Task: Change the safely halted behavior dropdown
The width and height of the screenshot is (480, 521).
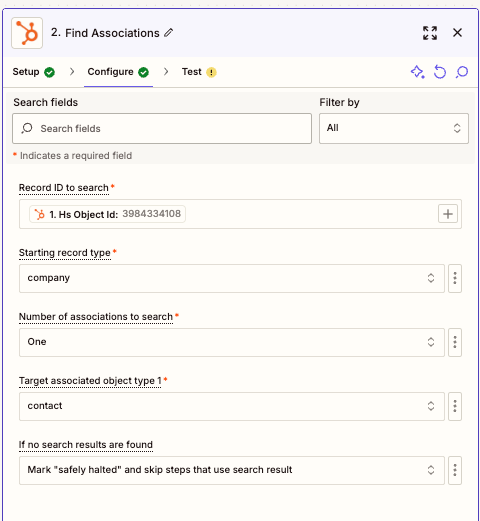Action: (232, 470)
